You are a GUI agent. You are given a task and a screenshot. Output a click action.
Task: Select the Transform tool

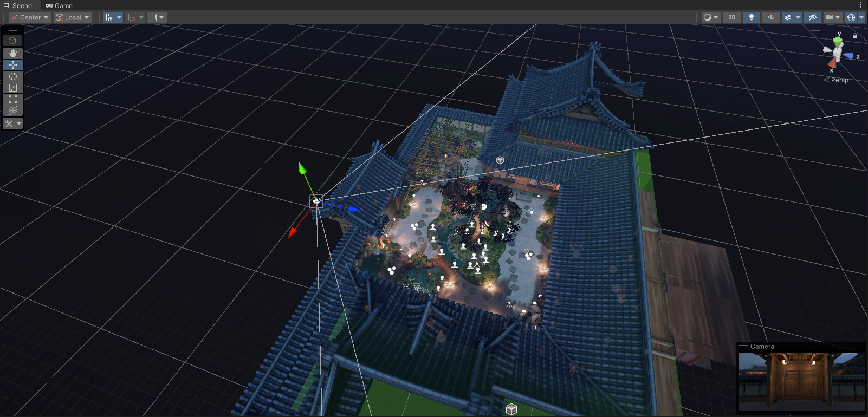click(13, 110)
